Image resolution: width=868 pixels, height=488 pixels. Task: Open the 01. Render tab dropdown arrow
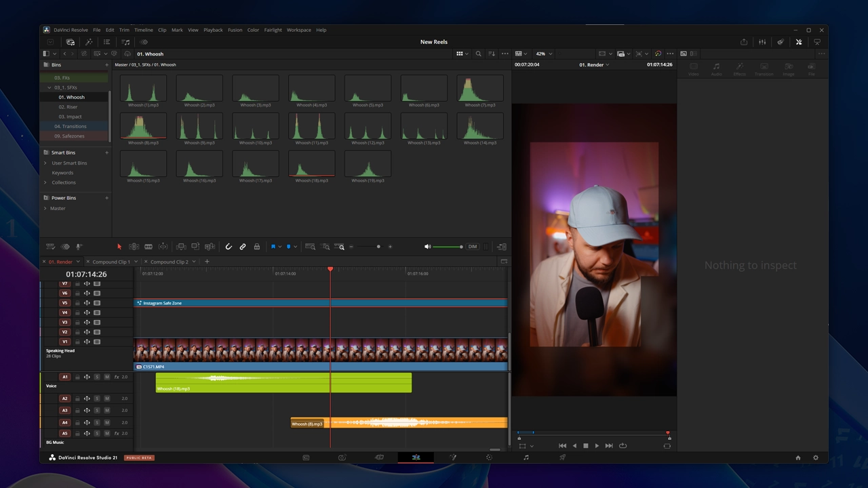[x=78, y=262]
